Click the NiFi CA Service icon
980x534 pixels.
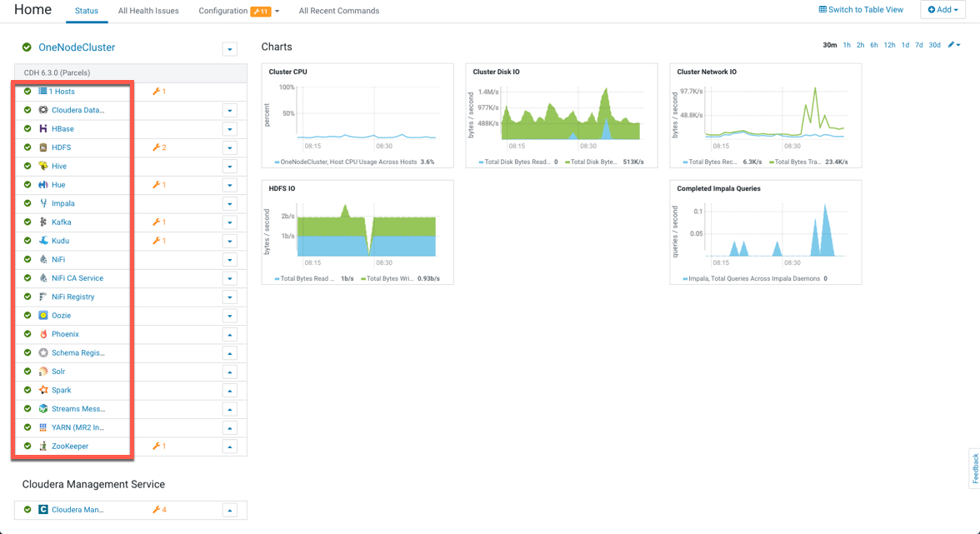coord(43,278)
